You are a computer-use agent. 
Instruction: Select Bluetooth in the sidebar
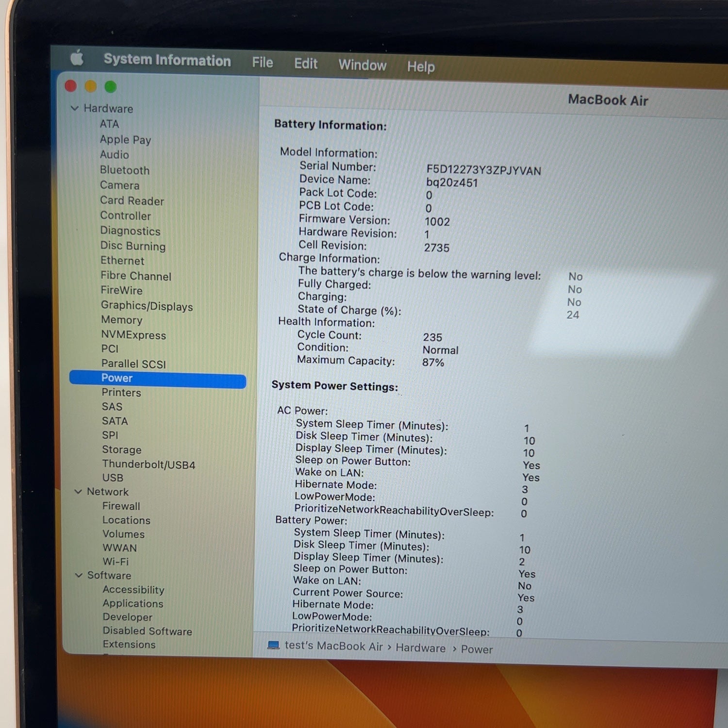[125, 170]
